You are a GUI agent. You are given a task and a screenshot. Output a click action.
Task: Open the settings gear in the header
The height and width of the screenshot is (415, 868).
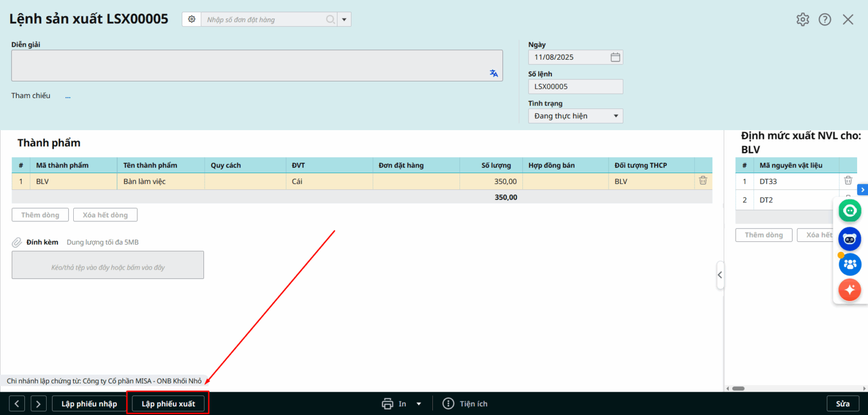point(802,20)
